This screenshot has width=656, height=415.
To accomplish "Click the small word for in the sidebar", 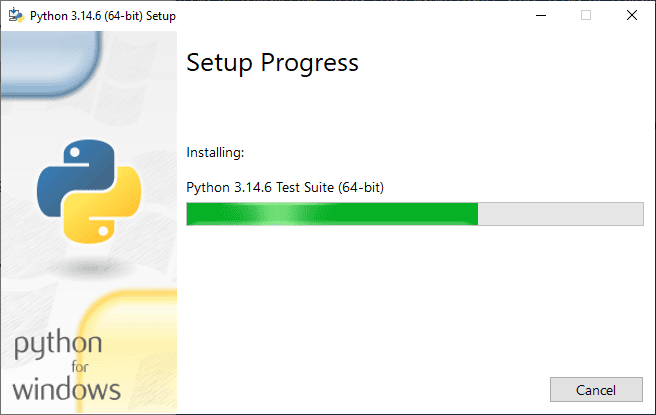I will [79, 367].
